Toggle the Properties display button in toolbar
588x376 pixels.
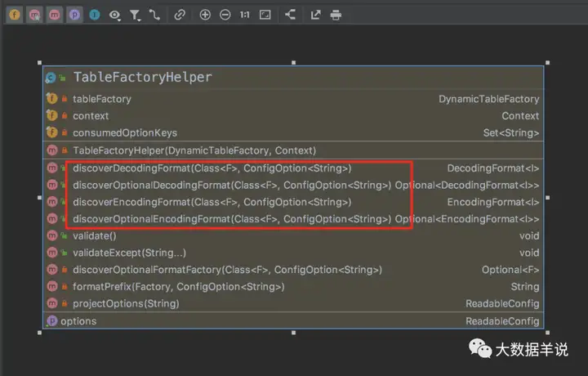(74, 15)
